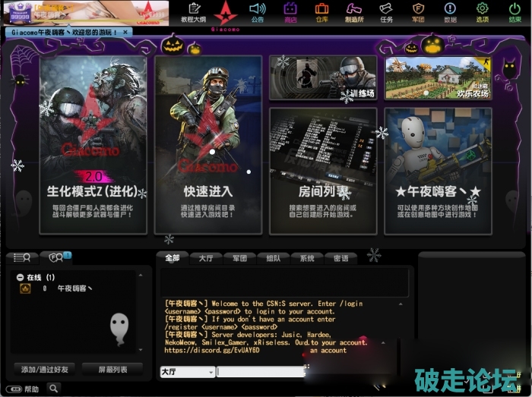Click the chat message input field
The image size is (532, 397).
coord(260,372)
